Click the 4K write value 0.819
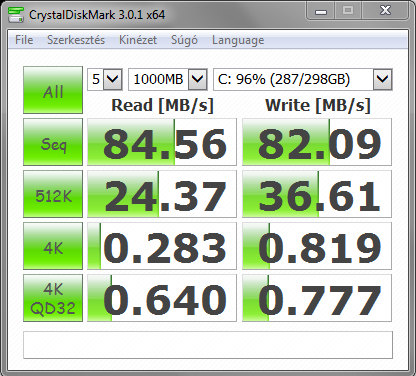 pyautogui.click(x=317, y=246)
